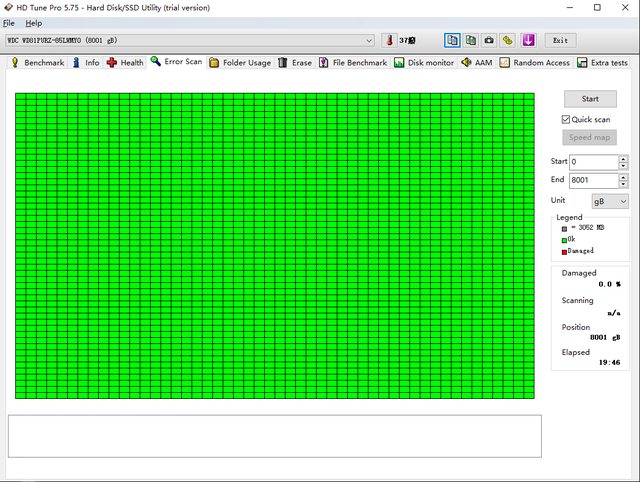Increase the Start value with up arrow
640x482 pixels.
pyautogui.click(x=624, y=158)
